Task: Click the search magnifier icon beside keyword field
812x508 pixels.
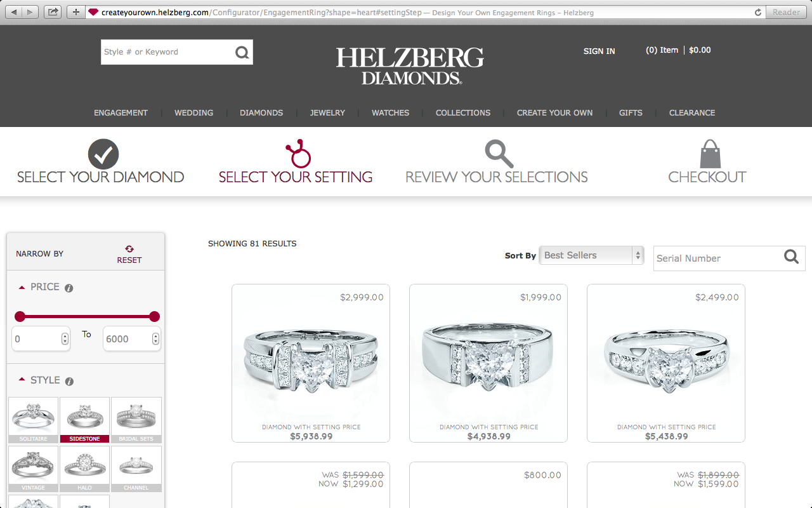Action: (242, 52)
